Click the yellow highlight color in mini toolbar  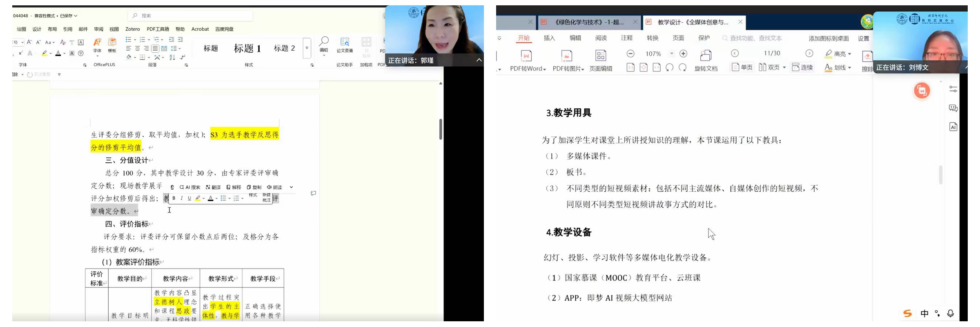click(198, 198)
